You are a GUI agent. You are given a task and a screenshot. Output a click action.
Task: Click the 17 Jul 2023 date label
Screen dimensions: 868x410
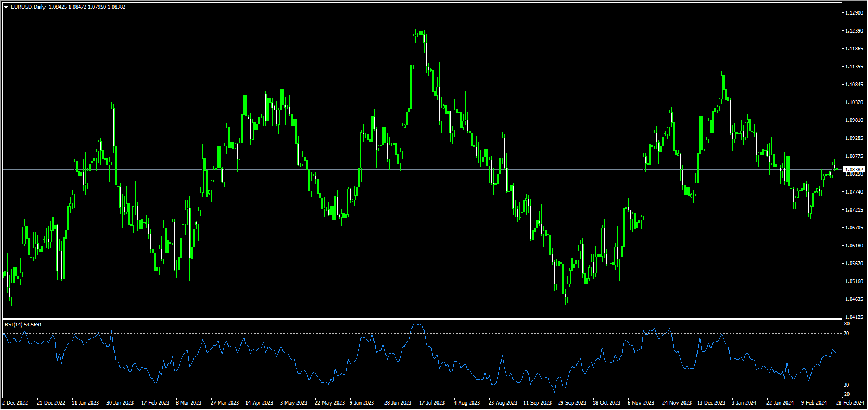[432, 403]
